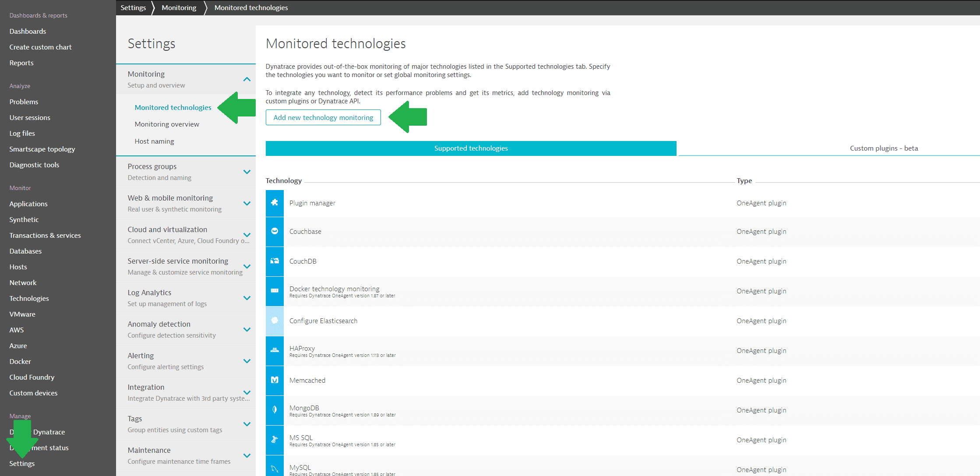Viewport: 980px width, 476px height.
Task: Open Problems in left navigation
Action: coord(24,102)
